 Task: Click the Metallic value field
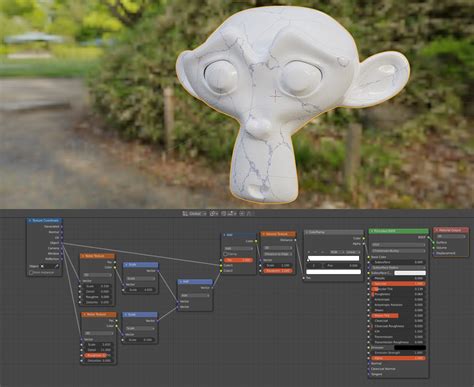[x=399, y=278]
